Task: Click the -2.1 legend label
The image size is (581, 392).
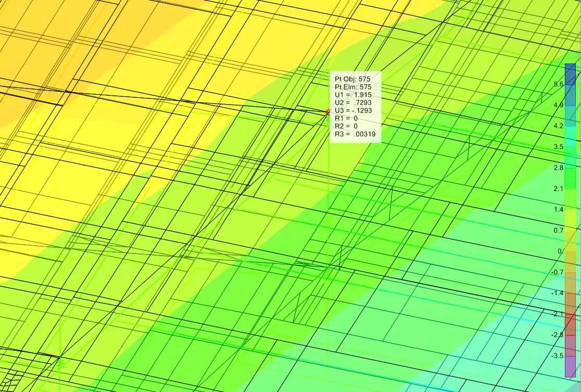Action: point(557,314)
